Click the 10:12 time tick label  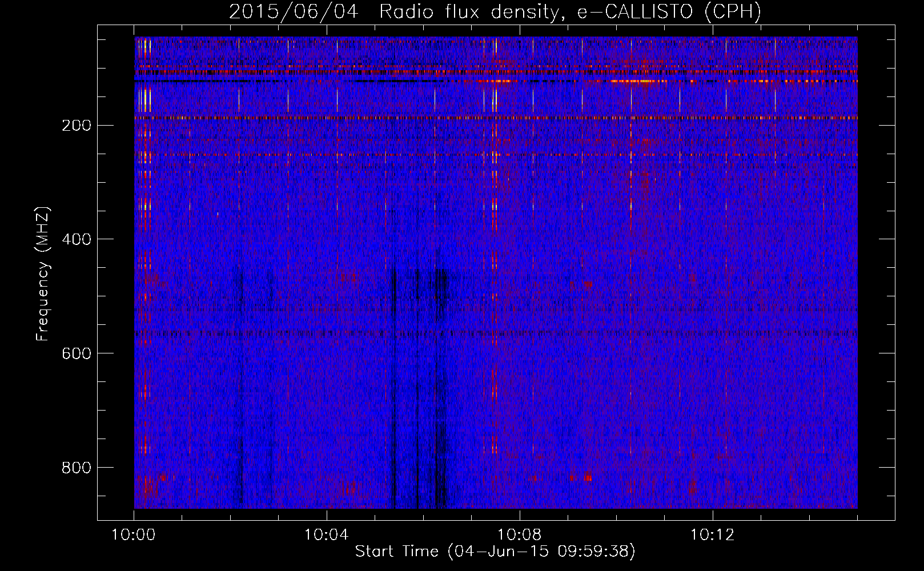tap(712, 535)
